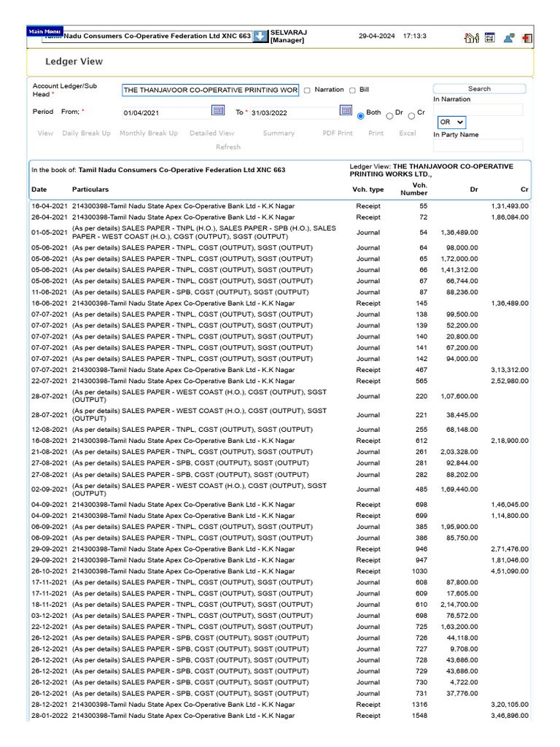Choose the Dr radio option
This screenshot has height=747, width=560.
389,116
